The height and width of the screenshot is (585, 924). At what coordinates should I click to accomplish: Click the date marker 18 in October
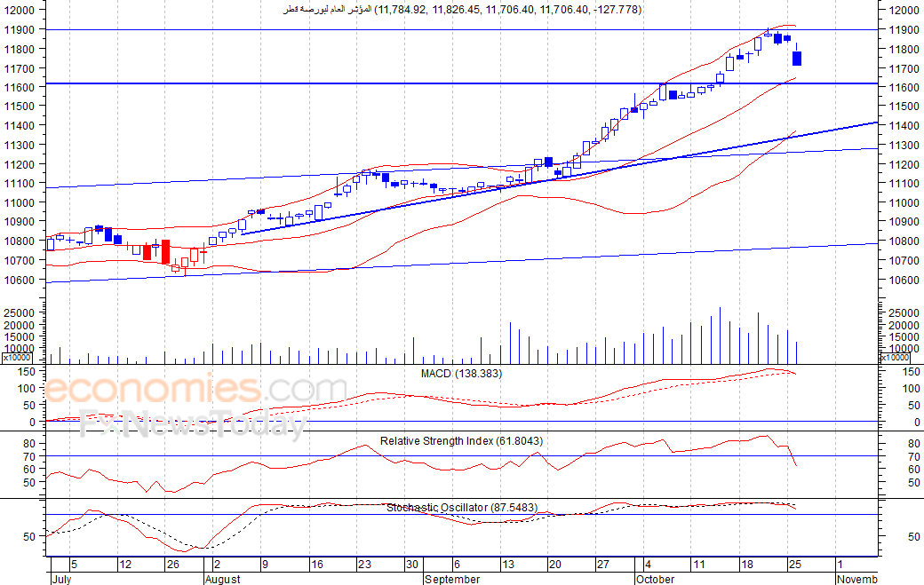click(x=747, y=565)
